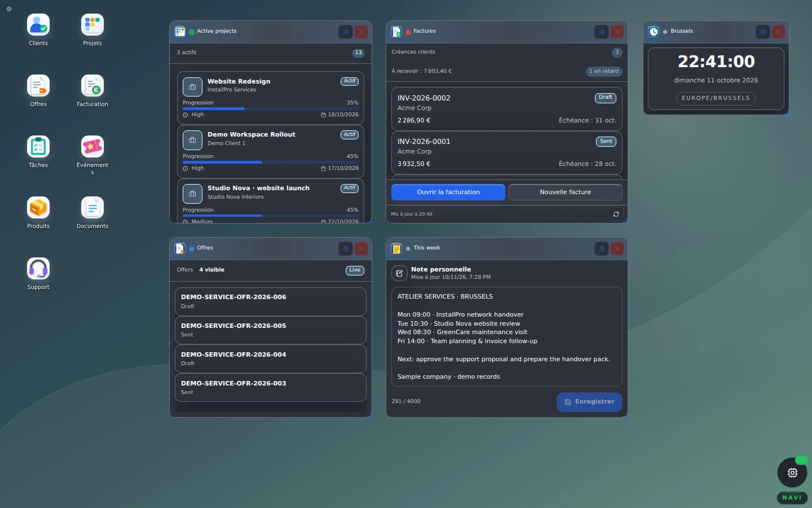The width and height of the screenshot is (812, 508).
Task: Click Ouvrir la facturation button
Action: 448,192
